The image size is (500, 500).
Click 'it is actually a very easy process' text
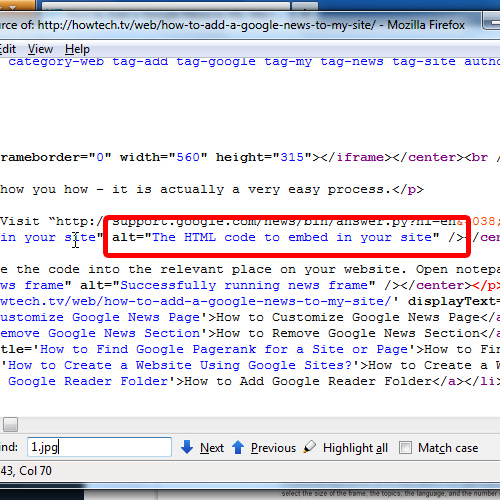click(x=251, y=189)
